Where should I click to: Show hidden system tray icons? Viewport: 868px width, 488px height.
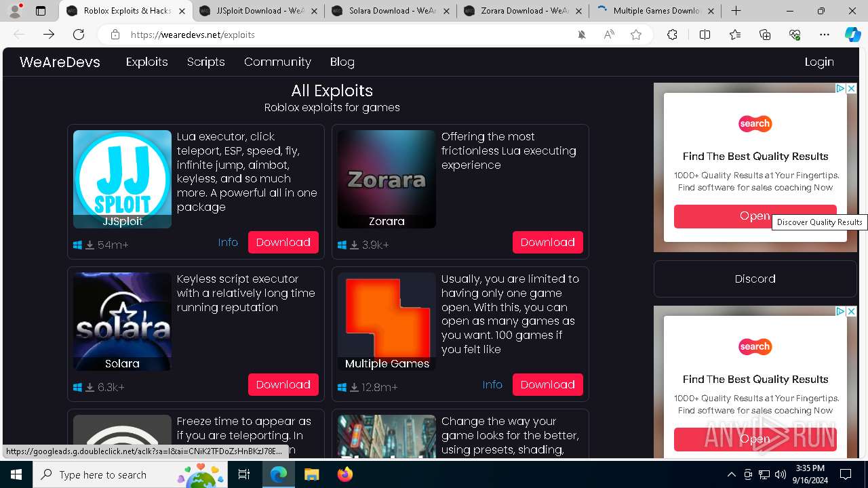(731, 474)
